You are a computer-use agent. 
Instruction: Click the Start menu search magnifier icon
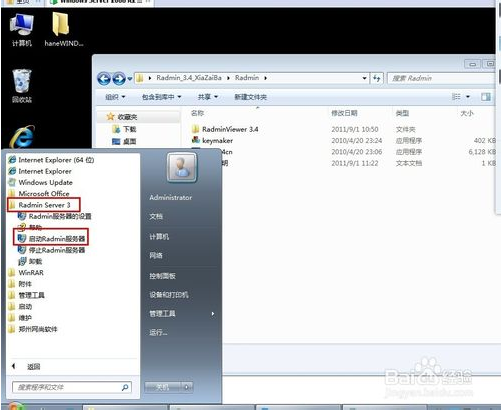click(125, 387)
